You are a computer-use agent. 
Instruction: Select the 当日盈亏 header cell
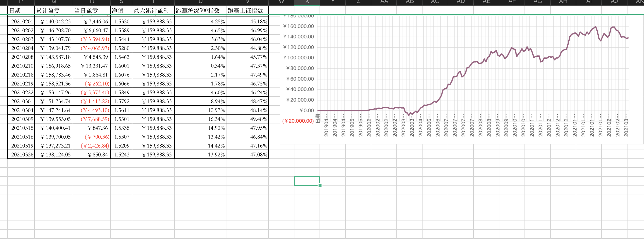(x=92, y=11)
